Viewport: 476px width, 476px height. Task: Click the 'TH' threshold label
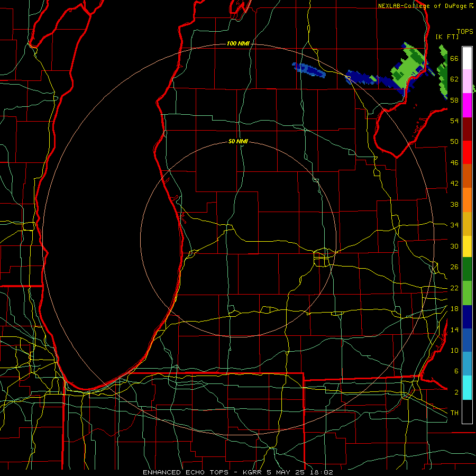(x=454, y=413)
